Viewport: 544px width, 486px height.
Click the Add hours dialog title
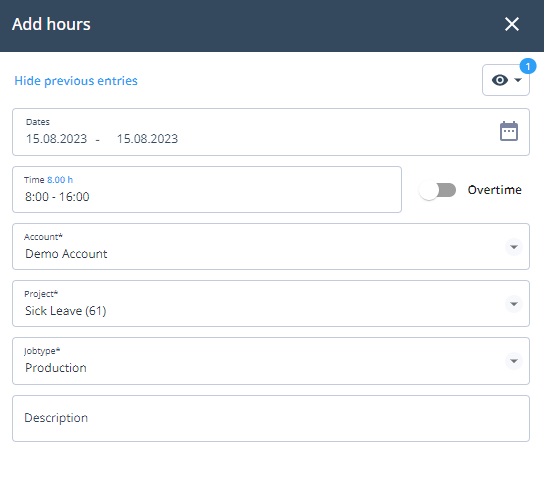pos(51,24)
